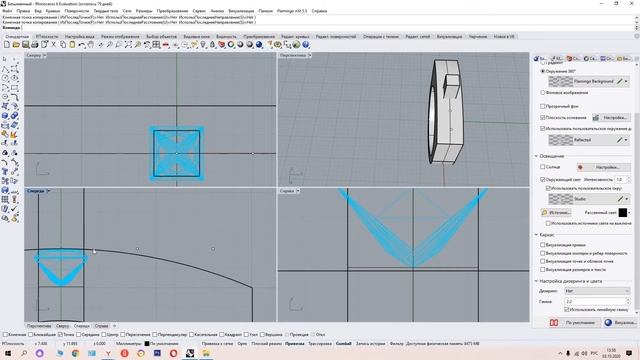Click 'Настройки...' button next to Плоскость основания
Viewport: 640px width, 360px height.
tap(611, 118)
